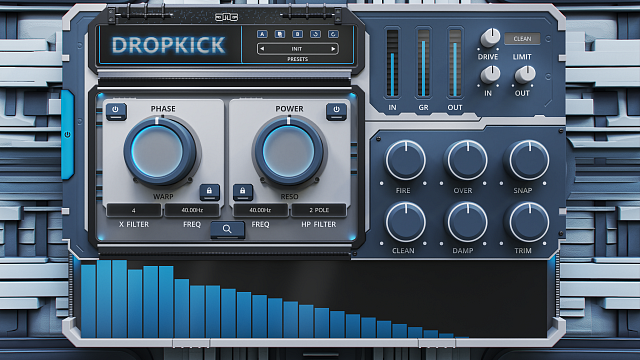Toggle the blue main bypass power tab
This screenshot has width=640, height=360.
click(67, 135)
